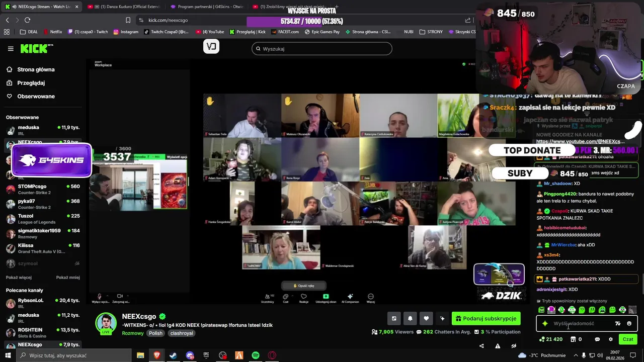644x362 pixels.
Task: Click the clashroyal tag
Action: pos(182,333)
